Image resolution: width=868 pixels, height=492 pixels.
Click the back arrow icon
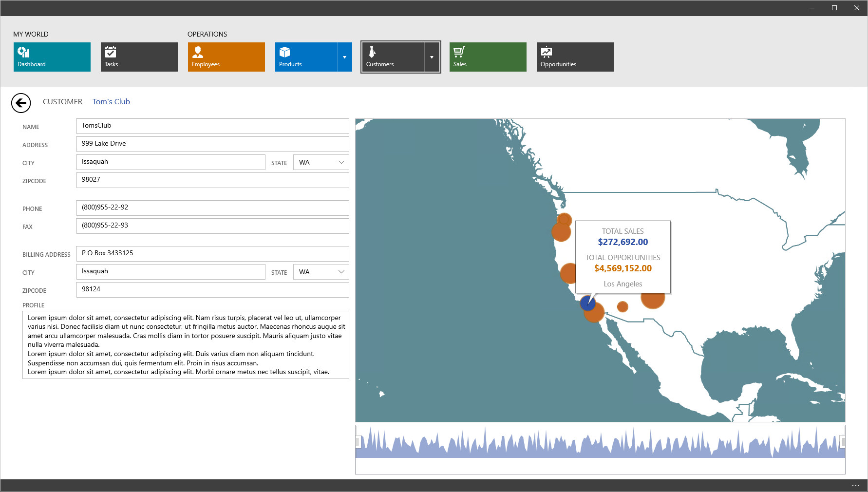coord(21,103)
